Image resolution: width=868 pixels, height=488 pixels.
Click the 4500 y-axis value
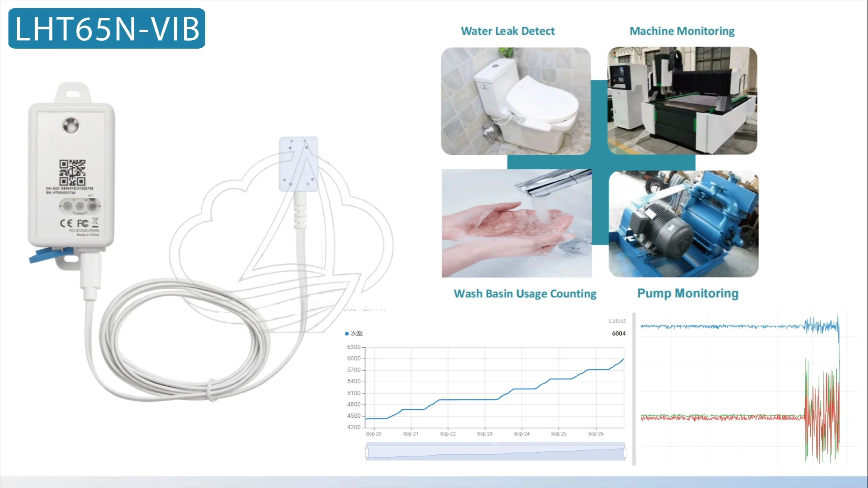pos(354,416)
